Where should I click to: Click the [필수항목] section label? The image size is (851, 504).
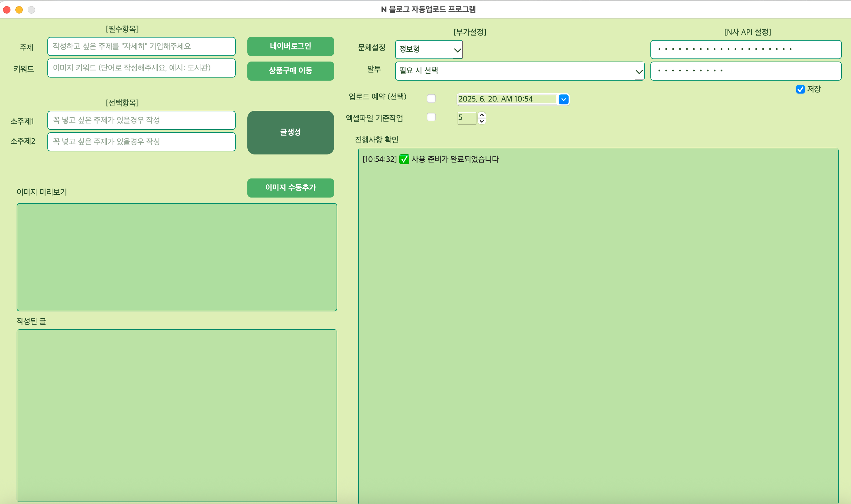coord(122,29)
